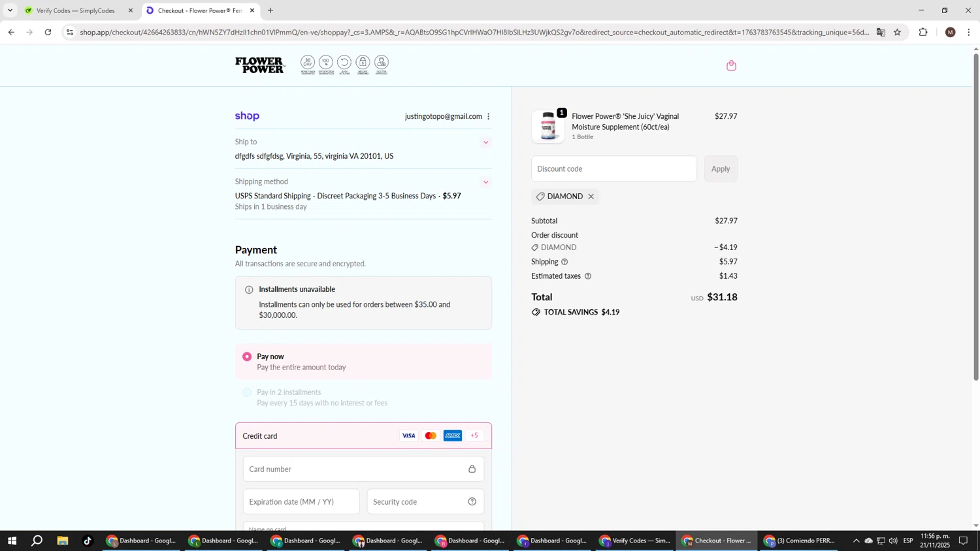Click the secure ordering padlock badge

click(363, 65)
